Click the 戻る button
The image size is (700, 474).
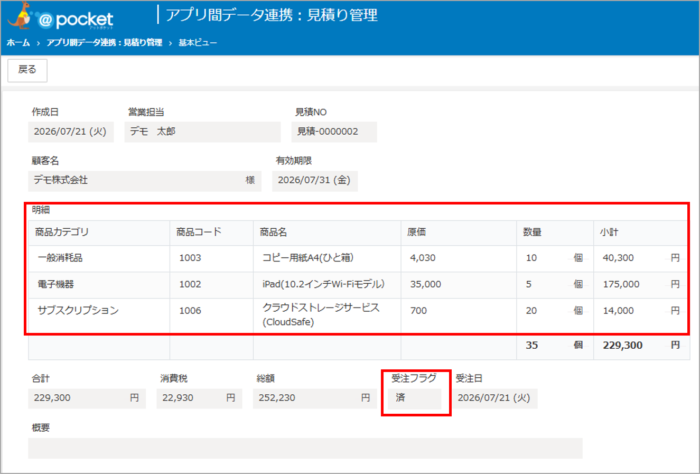(x=27, y=70)
